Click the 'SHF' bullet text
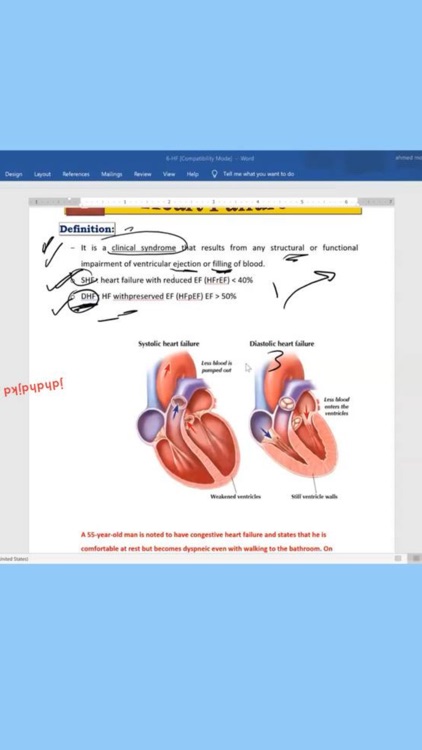The height and width of the screenshot is (750, 422). click(88, 280)
